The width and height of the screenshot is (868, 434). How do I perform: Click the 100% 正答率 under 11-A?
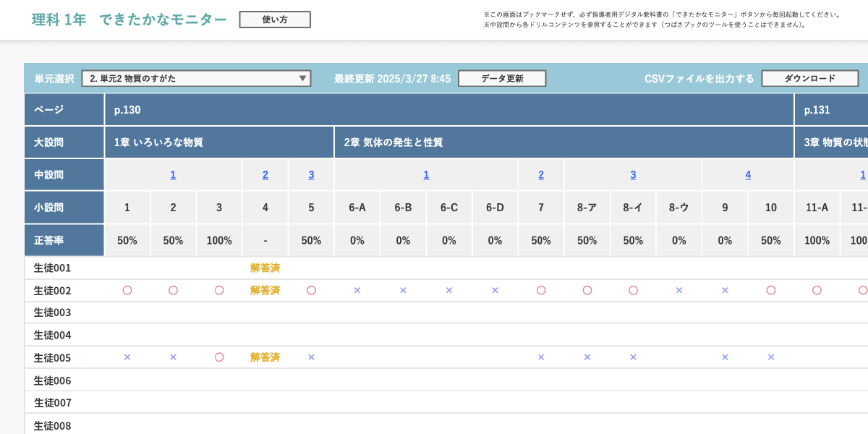(817, 241)
